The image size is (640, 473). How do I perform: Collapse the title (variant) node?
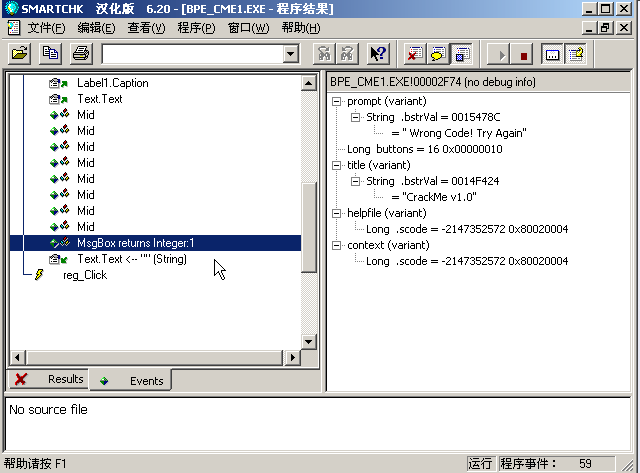click(x=336, y=165)
